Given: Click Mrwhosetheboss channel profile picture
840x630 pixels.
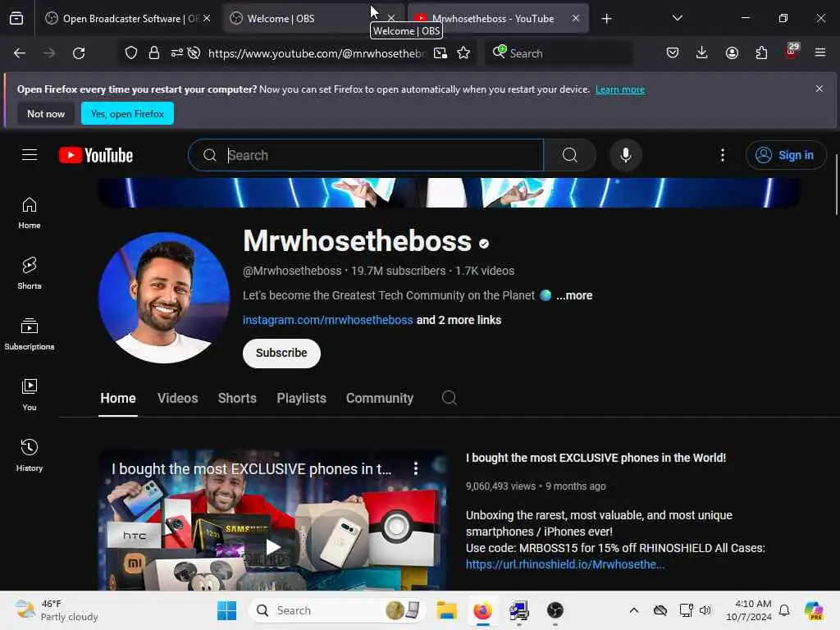Looking at the screenshot, I should click(x=164, y=298).
